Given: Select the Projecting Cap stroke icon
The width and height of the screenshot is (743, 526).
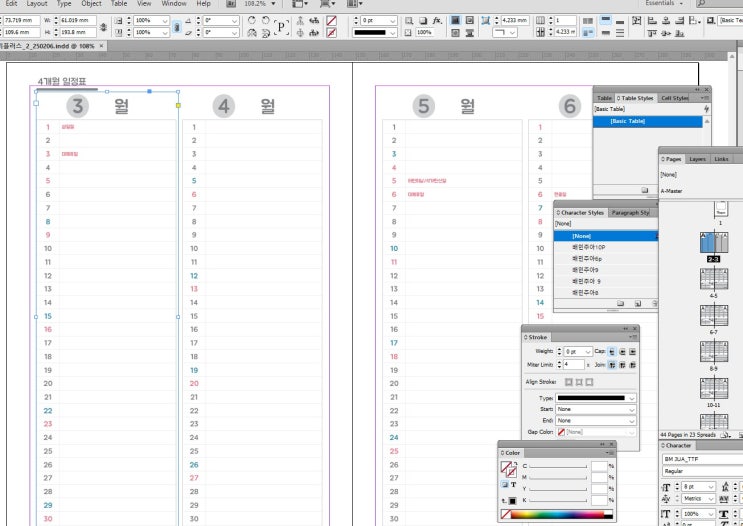Looking at the screenshot, I should coord(633,352).
